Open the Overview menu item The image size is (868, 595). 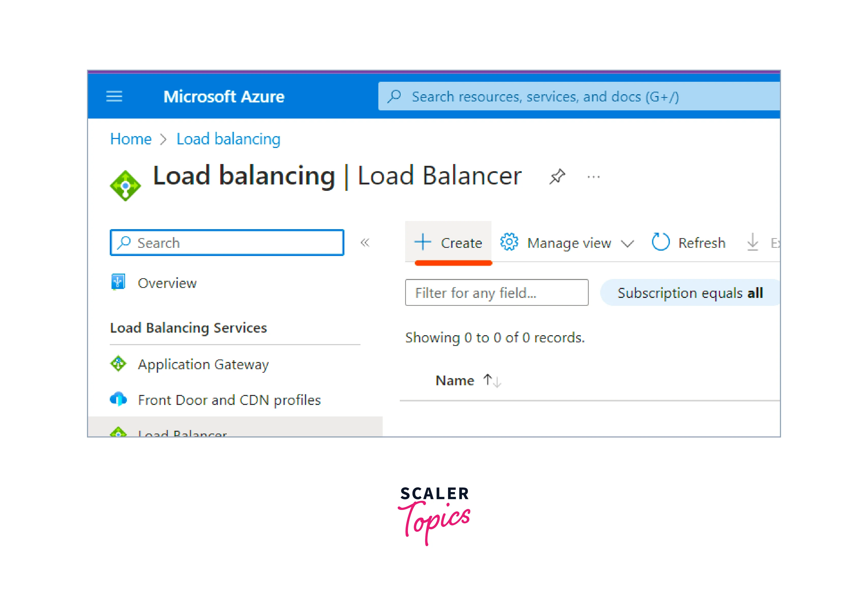(x=167, y=283)
